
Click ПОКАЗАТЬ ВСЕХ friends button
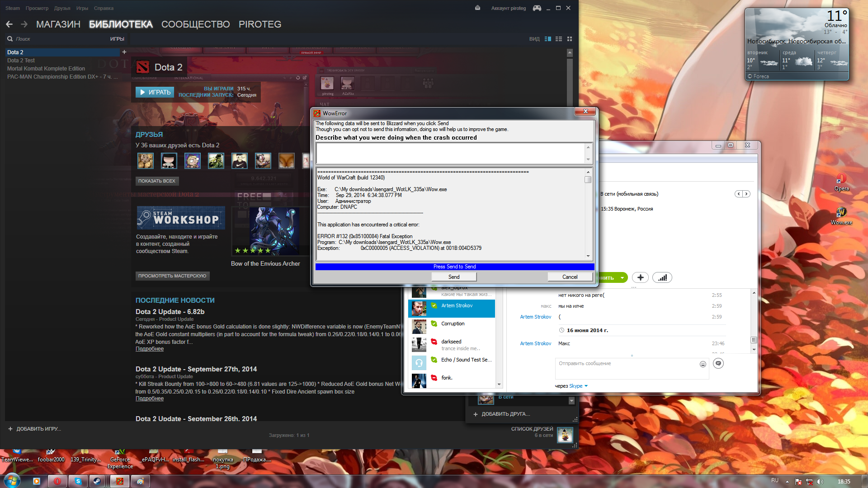(157, 181)
